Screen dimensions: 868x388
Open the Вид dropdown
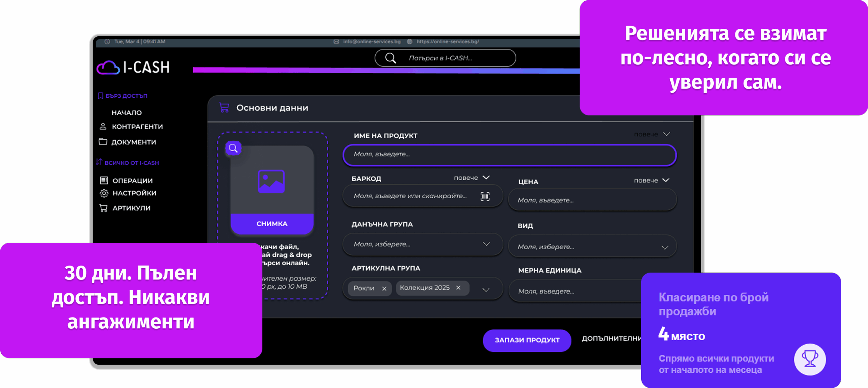coord(592,247)
